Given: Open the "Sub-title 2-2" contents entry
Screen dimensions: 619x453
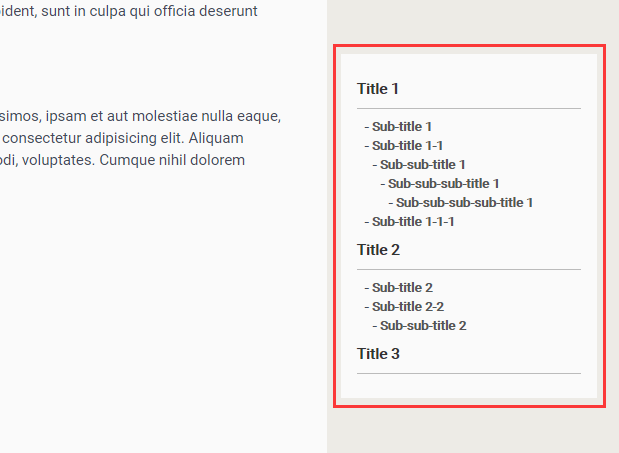Looking at the screenshot, I should tap(407, 307).
